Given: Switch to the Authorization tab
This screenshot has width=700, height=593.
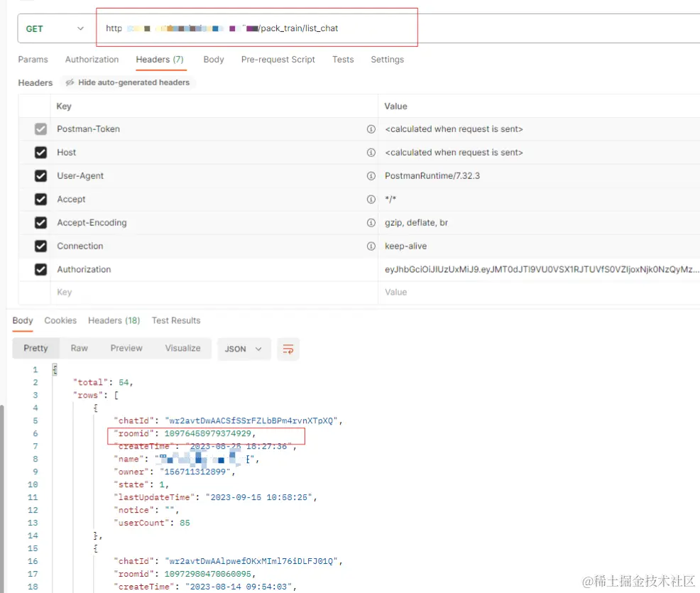Looking at the screenshot, I should point(92,60).
